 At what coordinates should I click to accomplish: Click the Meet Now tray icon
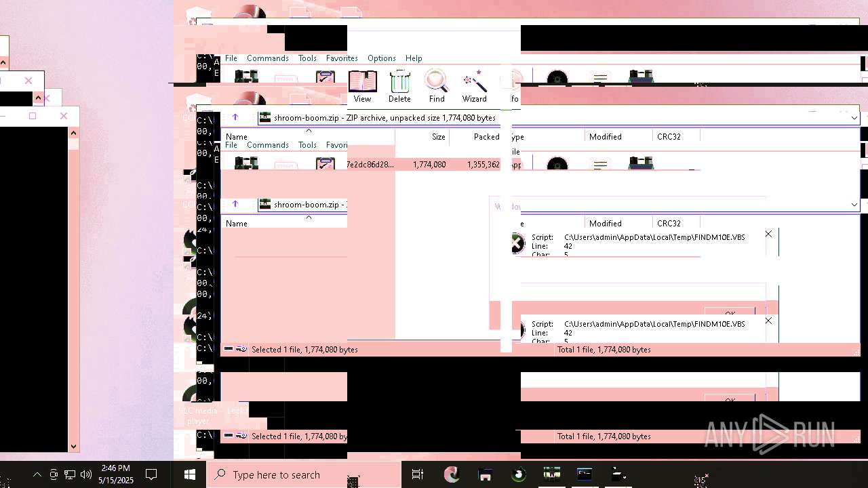54,475
